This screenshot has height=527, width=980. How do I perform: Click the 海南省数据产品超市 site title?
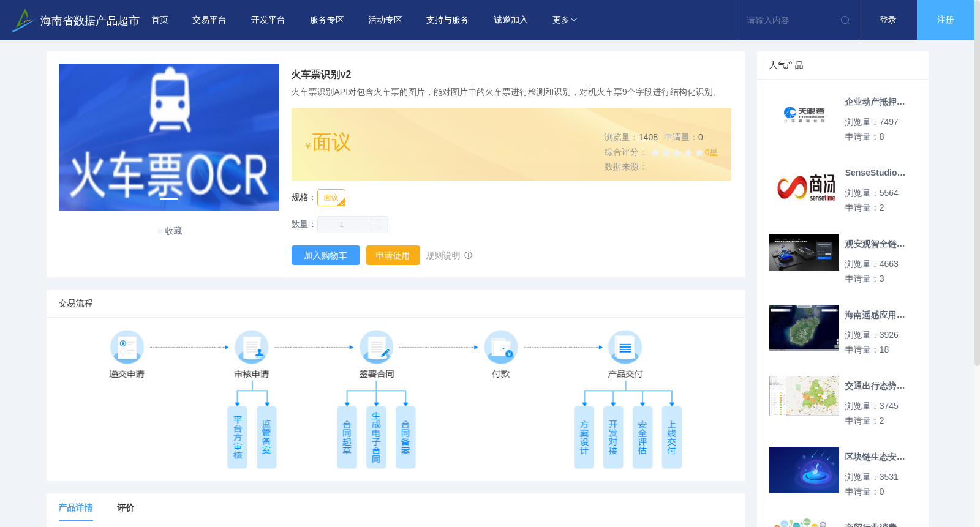coord(90,21)
